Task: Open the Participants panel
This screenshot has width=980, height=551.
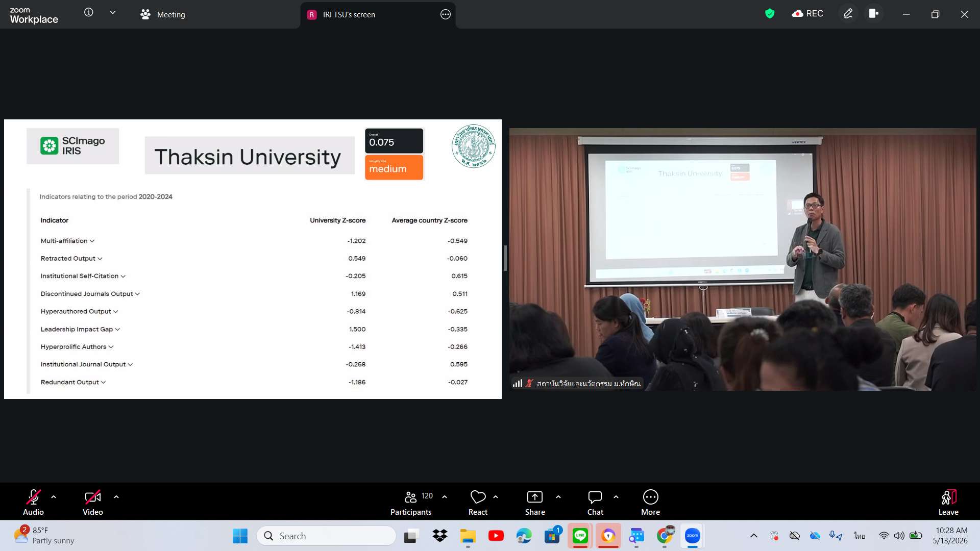Action: click(x=411, y=502)
